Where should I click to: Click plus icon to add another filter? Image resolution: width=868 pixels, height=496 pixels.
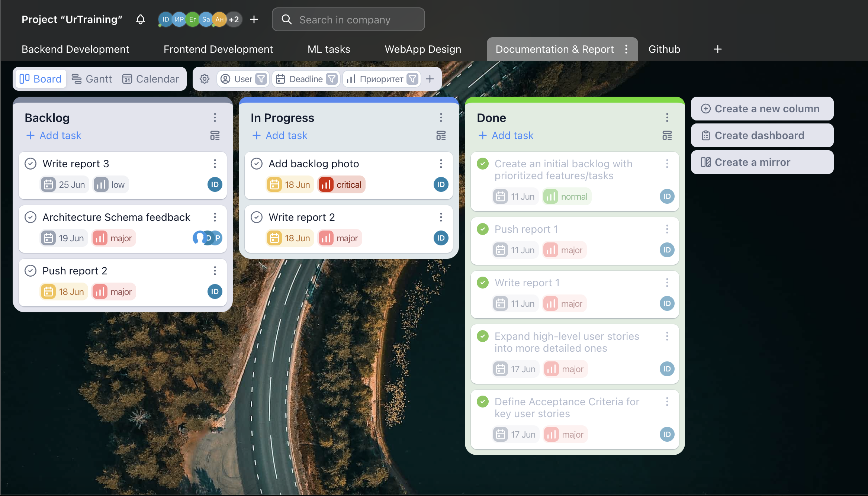(x=430, y=79)
